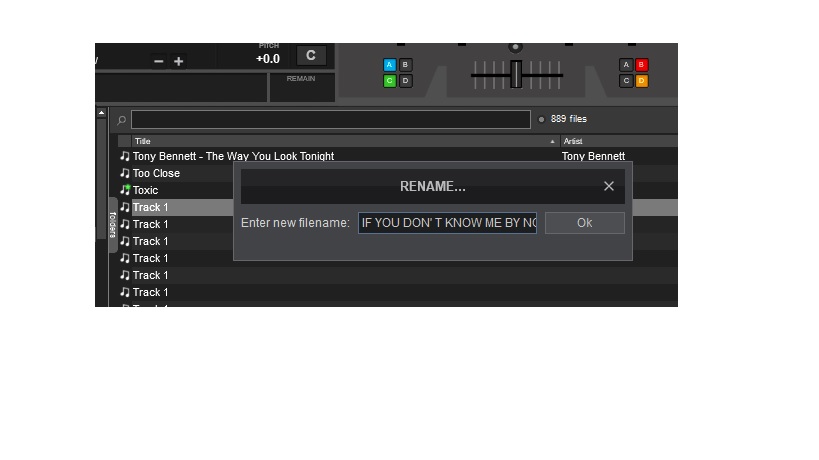
Task: Click the new filename text field
Action: (447, 223)
